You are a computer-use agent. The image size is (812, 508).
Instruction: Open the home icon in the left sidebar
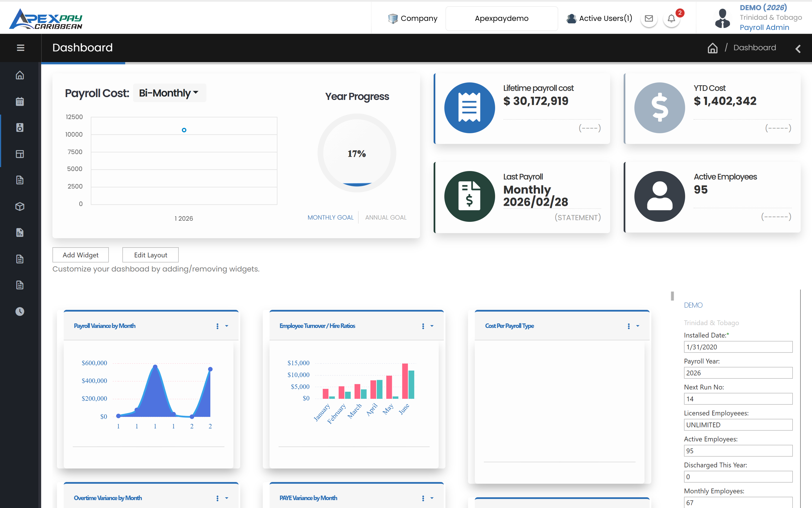20,75
